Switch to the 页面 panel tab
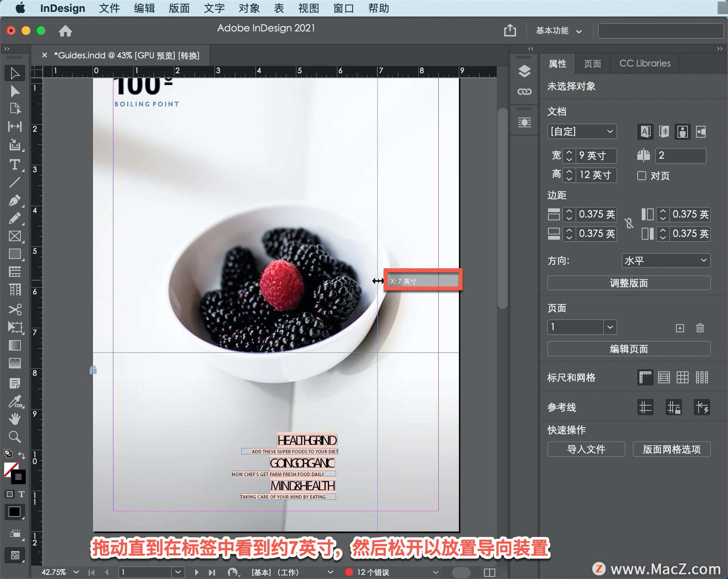The image size is (728, 579). click(x=592, y=63)
